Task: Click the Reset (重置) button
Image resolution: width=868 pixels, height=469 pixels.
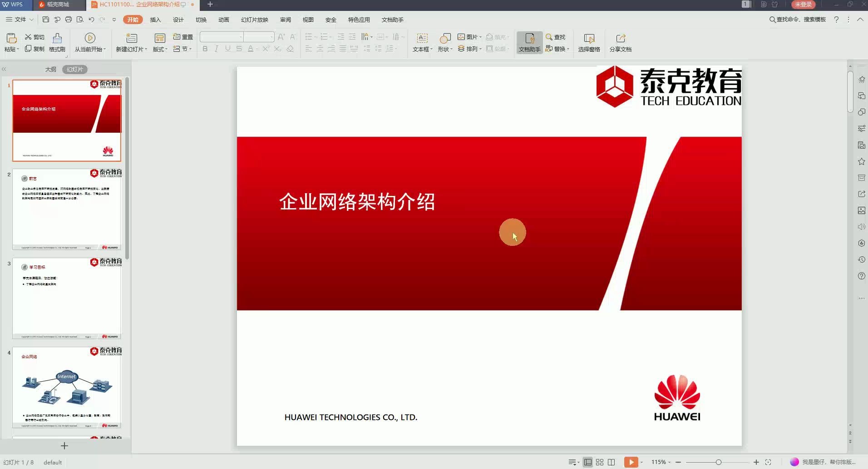Action: (183, 37)
